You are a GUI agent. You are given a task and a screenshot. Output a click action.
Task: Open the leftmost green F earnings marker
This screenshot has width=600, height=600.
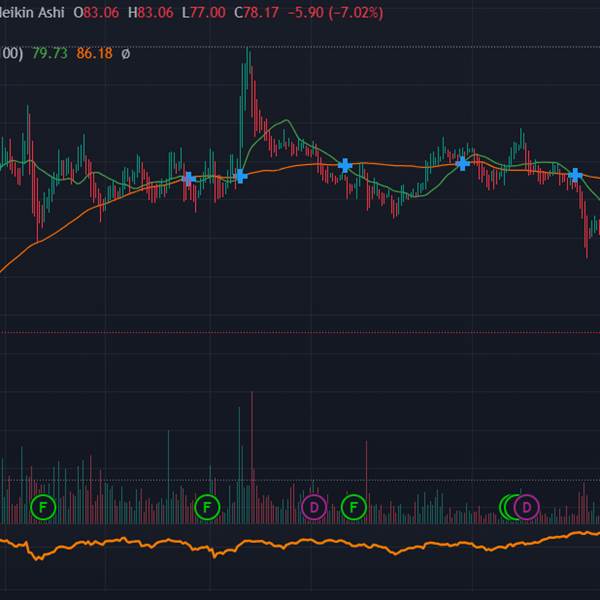(x=43, y=507)
